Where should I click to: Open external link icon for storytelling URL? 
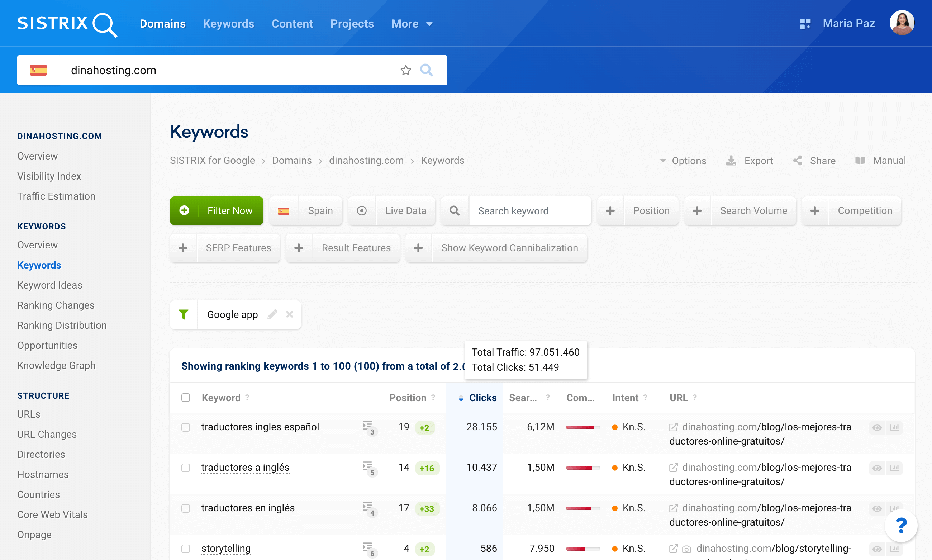pos(674,548)
